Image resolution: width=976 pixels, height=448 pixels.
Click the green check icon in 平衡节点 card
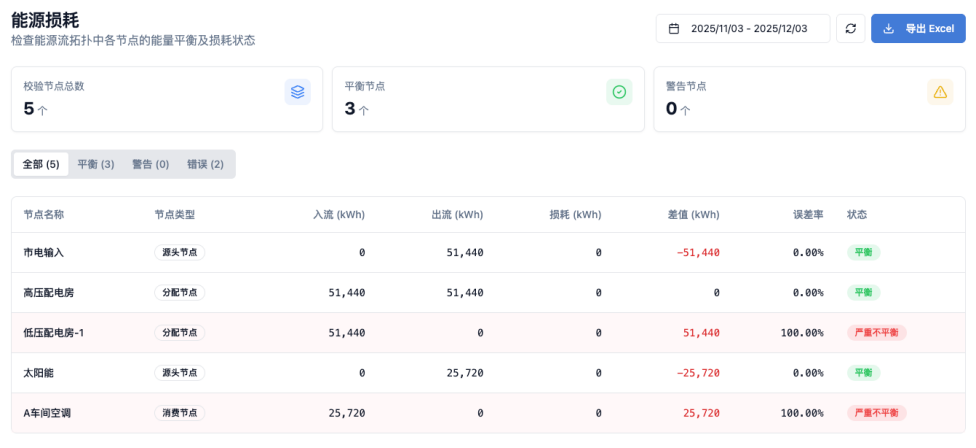tap(619, 92)
